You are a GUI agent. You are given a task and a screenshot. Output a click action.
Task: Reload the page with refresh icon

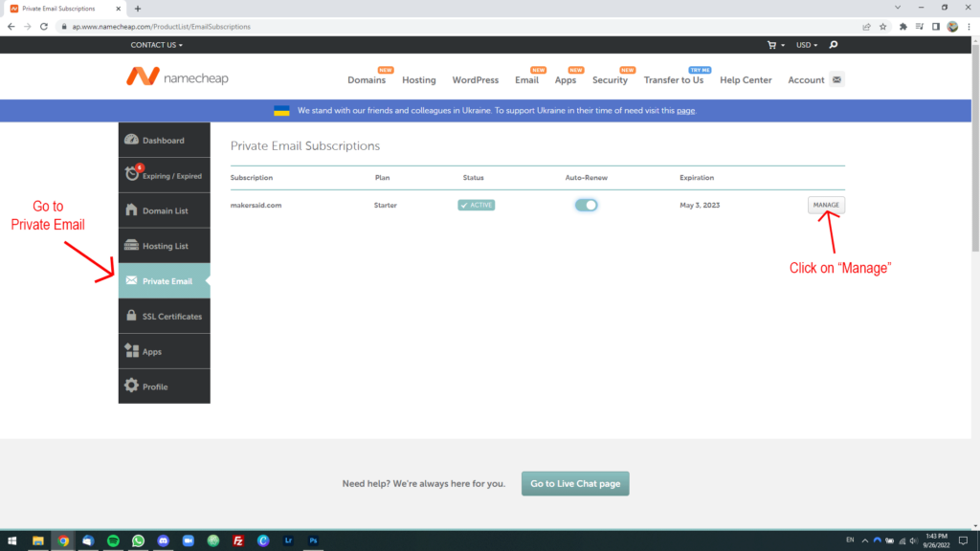(44, 27)
